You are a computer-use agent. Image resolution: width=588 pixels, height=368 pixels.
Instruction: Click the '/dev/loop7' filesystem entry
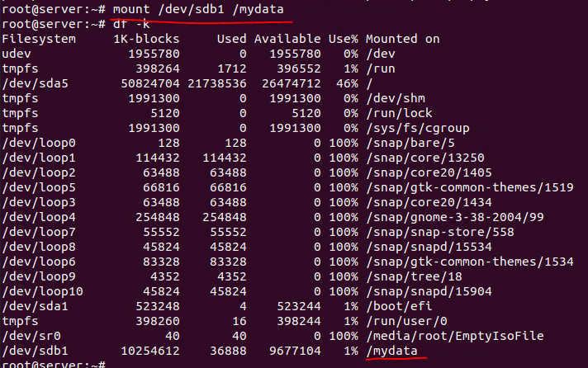(x=39, y=232)
